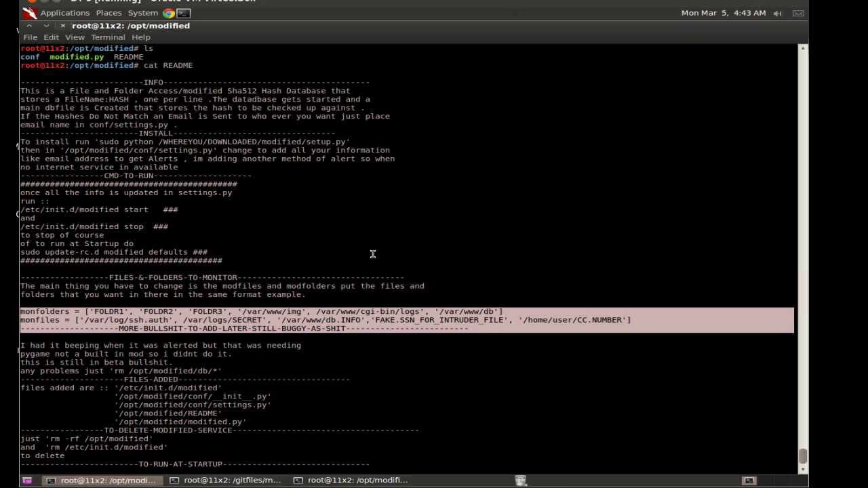Click the window title 'root@11x2: /opt/modified'

pyautogui.click(x=131, y=26)
